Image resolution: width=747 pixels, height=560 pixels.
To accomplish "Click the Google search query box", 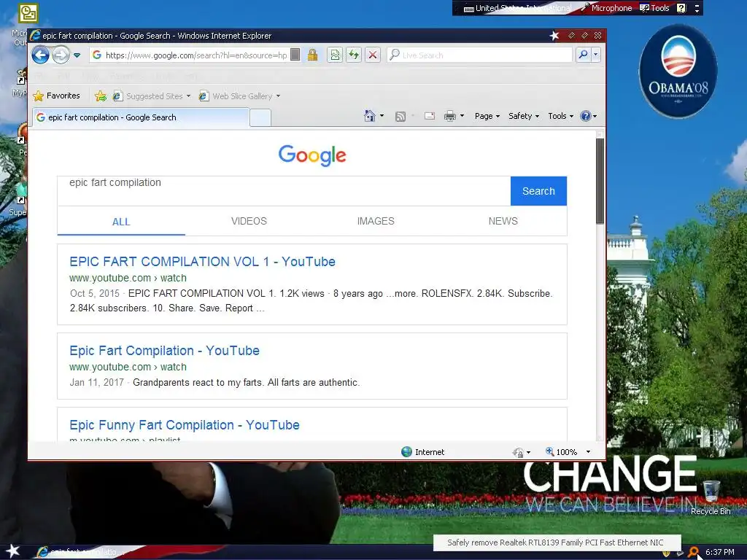I will [x=284, y=191].
